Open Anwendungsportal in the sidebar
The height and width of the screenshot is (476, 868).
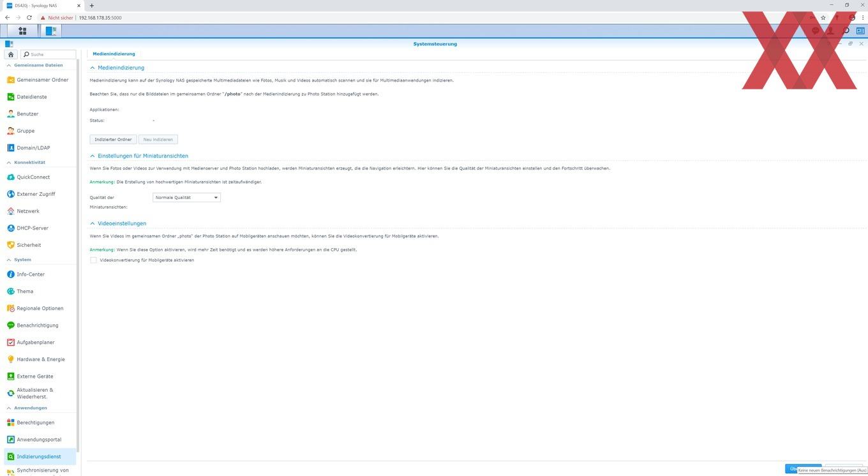40,440
